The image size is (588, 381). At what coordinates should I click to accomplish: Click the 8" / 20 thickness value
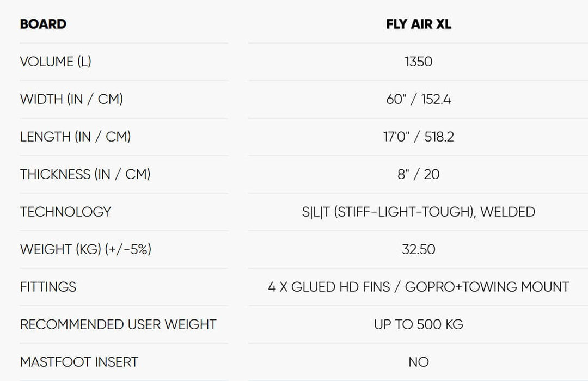click(418, 174)
